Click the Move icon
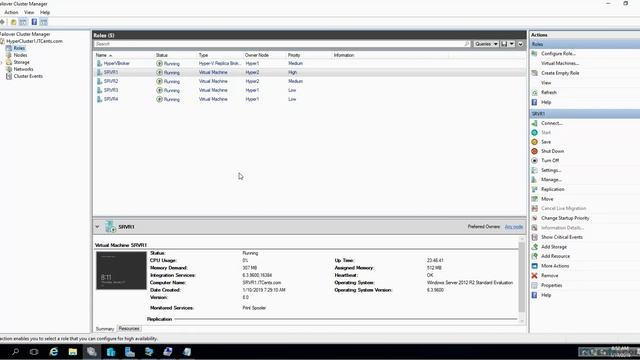640x360 pixels. (x=534, y=199)
